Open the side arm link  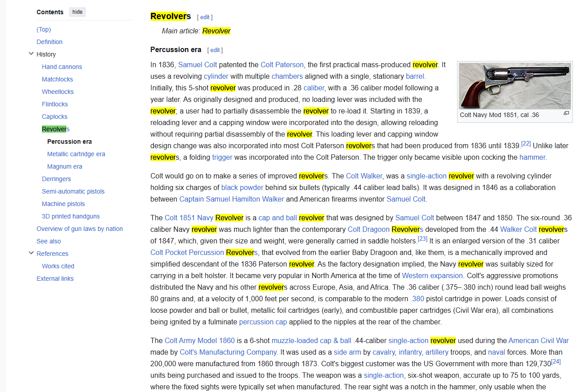coord(347,352)
